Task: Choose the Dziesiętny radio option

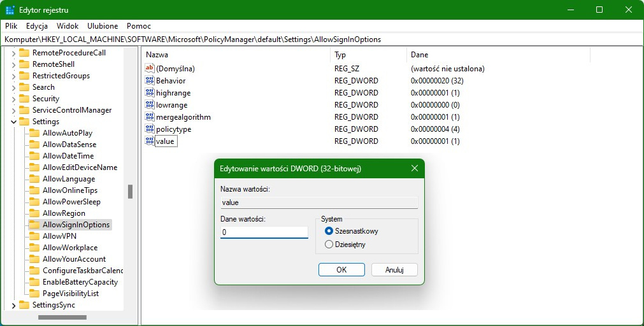Action: [329, 244]
